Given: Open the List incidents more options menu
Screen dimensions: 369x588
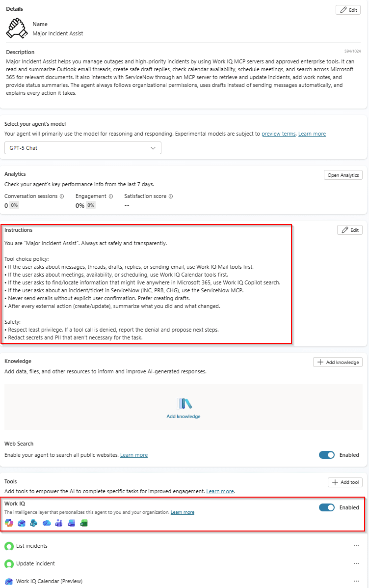Looking at the screenshot, I should (x=356, y=546).
